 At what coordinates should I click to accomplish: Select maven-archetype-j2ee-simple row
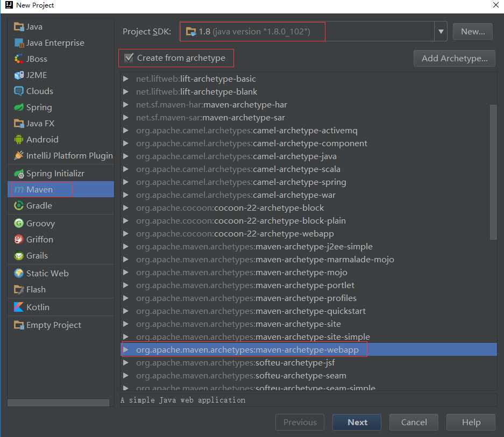click(309, 247)
